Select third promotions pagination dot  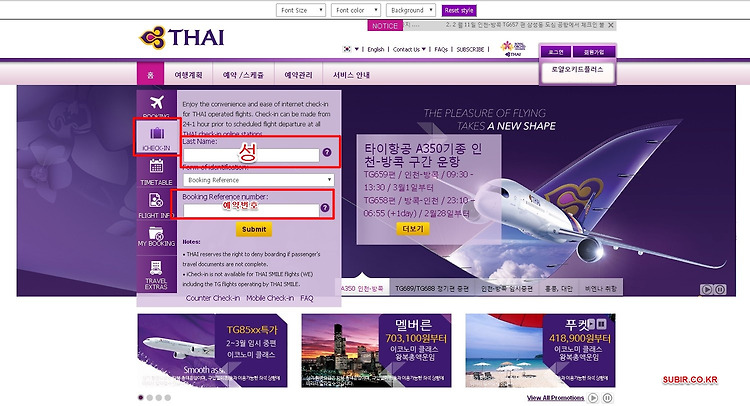pyautogui.click(x=159, y=397)
